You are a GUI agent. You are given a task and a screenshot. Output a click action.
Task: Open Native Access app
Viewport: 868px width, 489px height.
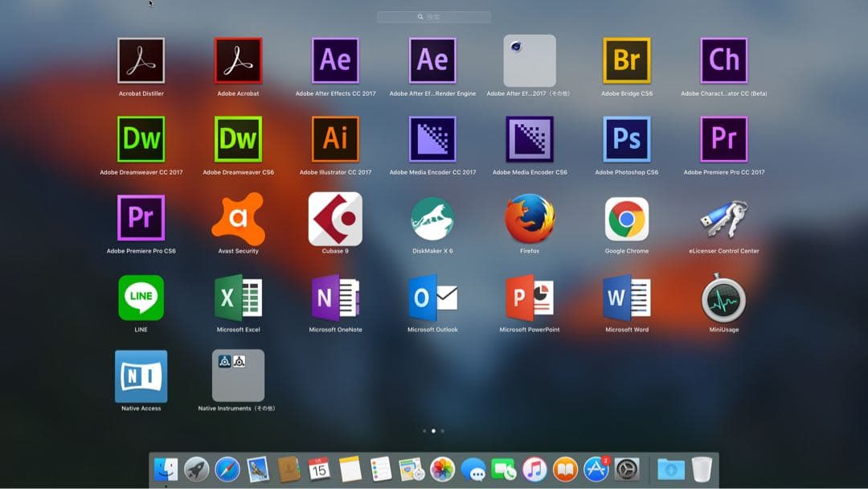click(141, 376)
